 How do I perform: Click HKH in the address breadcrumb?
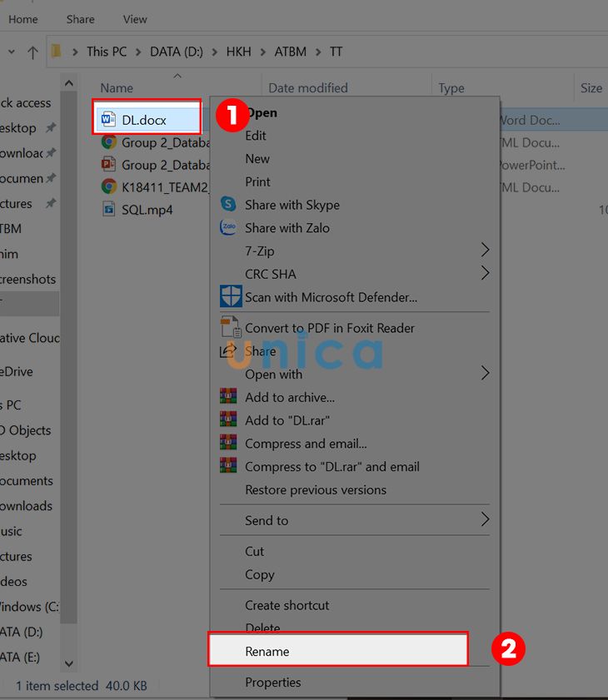238,52
